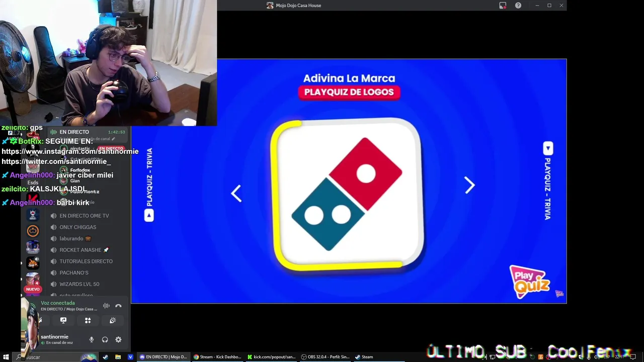Screen dimensions: 644x362
Task: Click the PLAYQUIZ DE LOGOS red banner
Action: [349, 92]
